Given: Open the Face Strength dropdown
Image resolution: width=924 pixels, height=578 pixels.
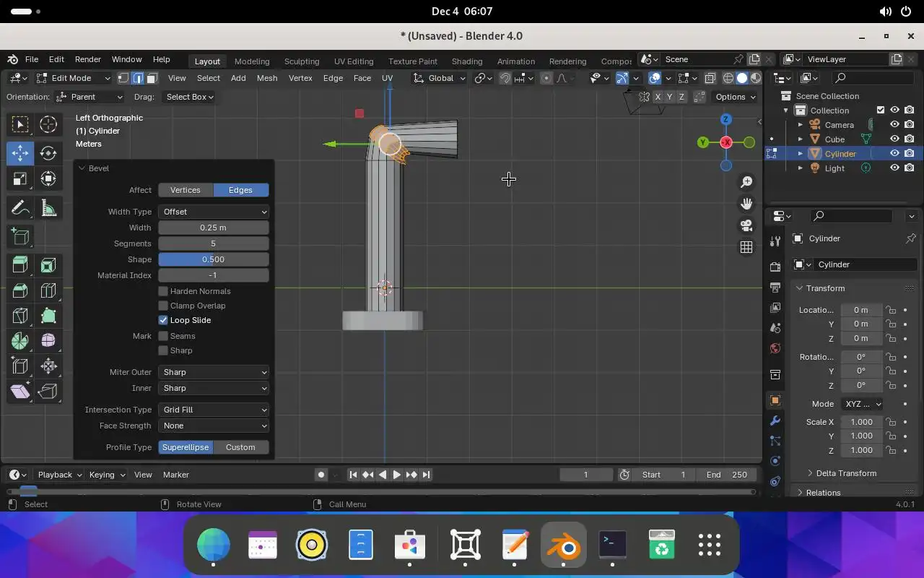Looking at the screenshot, I should pos(214,426).
